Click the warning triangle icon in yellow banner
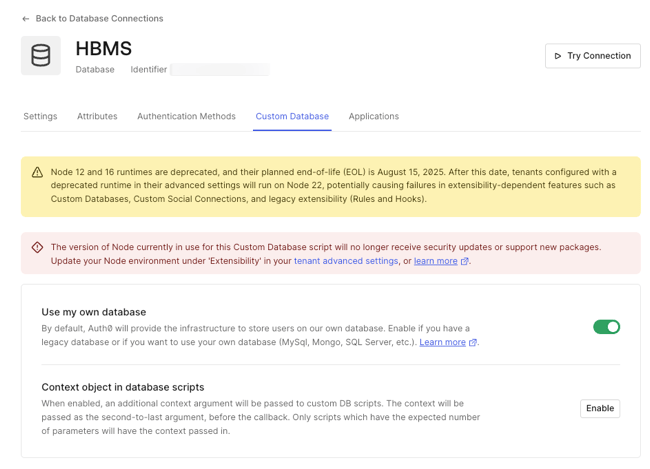Viewport: 650px width, 469px height. coord(37,172)
